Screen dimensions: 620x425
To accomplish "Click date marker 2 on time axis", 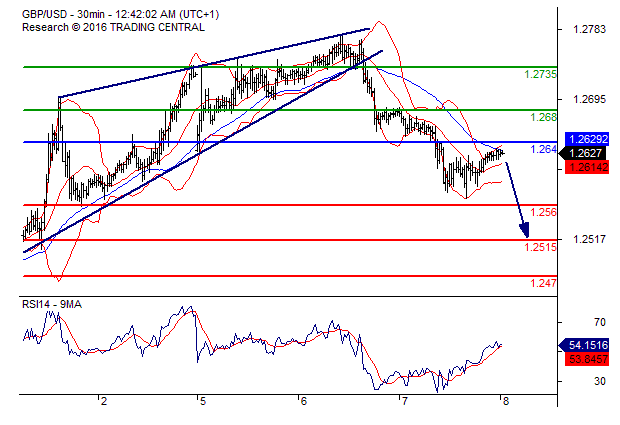I will 103,402.
